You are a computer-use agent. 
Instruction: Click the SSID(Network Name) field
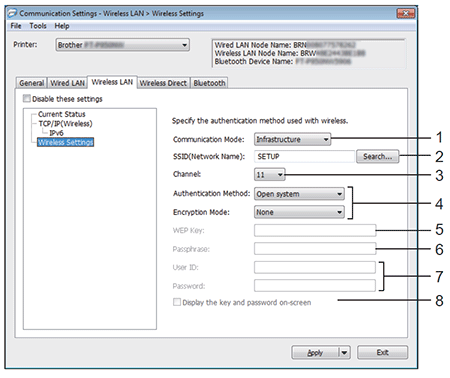(304, 156)
